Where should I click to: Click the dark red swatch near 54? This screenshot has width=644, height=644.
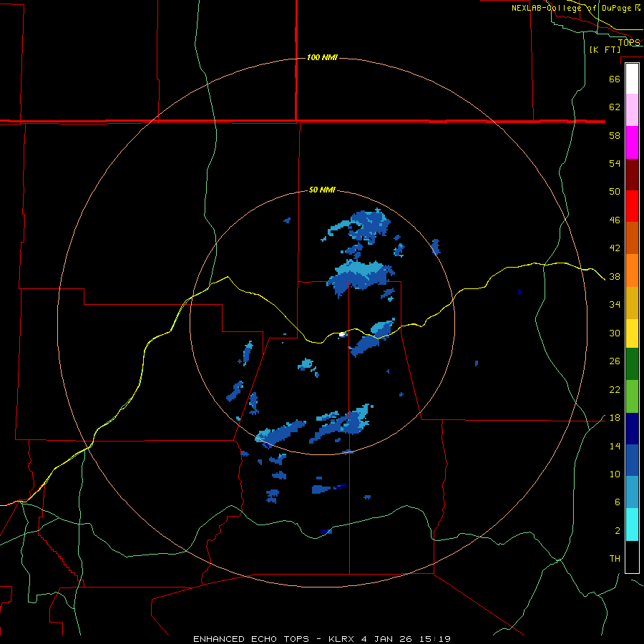point(632,175)
